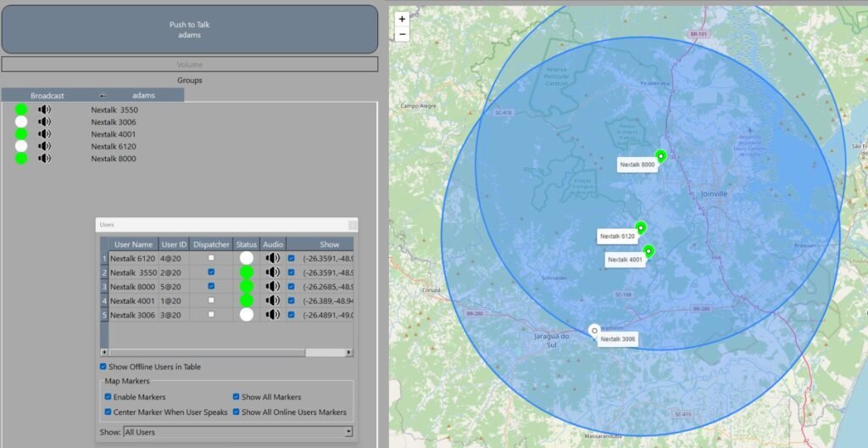
Task: Toggle Center Marker When User Speaks checkbox
Action: click(x=108, y=412)
